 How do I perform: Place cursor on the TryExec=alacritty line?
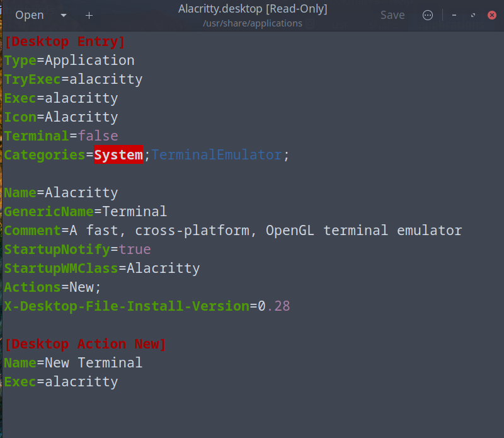tap(73, 79)
